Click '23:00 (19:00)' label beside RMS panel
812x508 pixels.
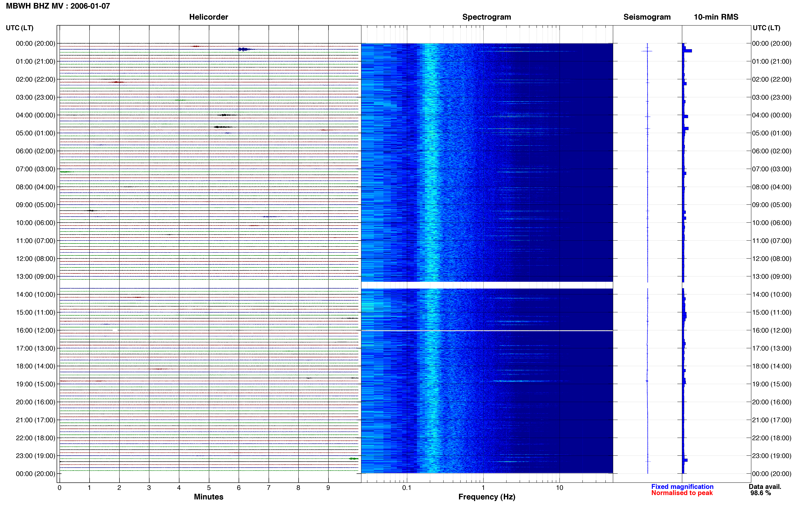click(x=771, y=456)
